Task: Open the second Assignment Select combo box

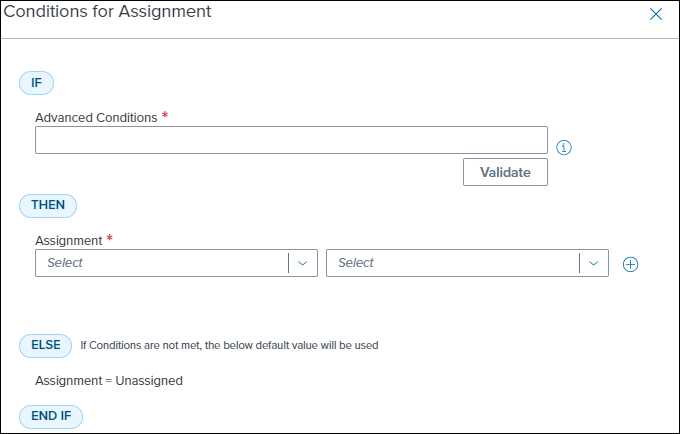Action: coord(467,263)
